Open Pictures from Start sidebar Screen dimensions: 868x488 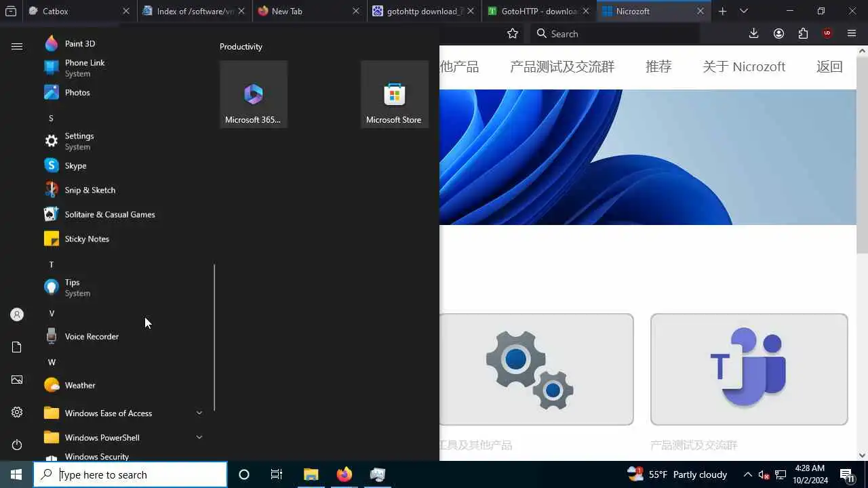pos(17,380)
